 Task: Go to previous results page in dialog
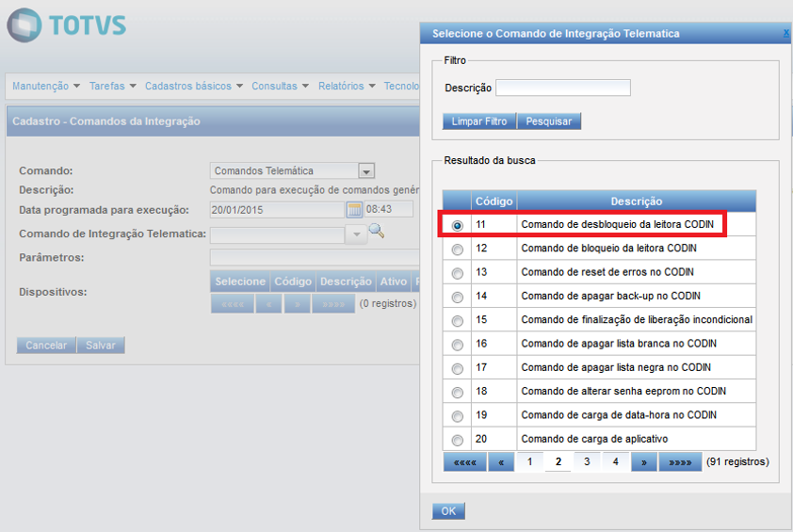click(501, 462)
